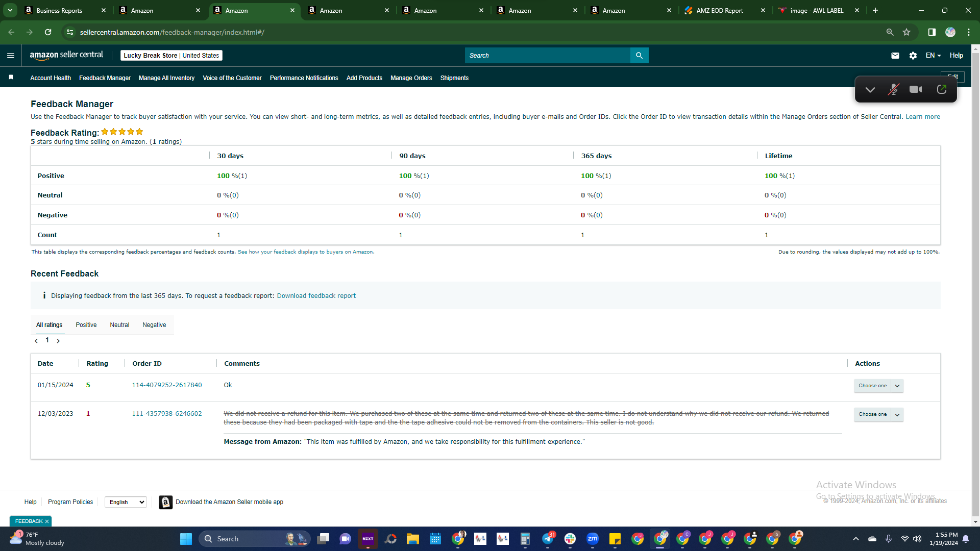Open Program Policies footer link
980x551 pixels.
[70, 502]
